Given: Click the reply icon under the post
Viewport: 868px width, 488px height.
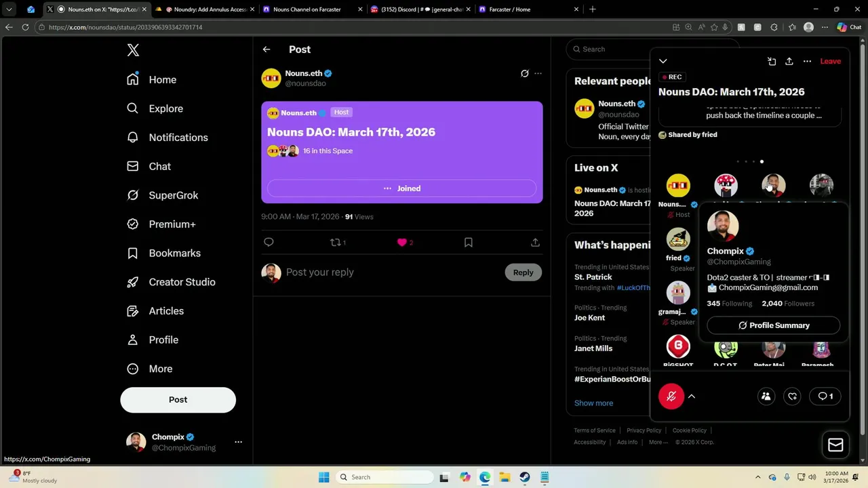Looking at the screenshot, I should pos(269,242).
